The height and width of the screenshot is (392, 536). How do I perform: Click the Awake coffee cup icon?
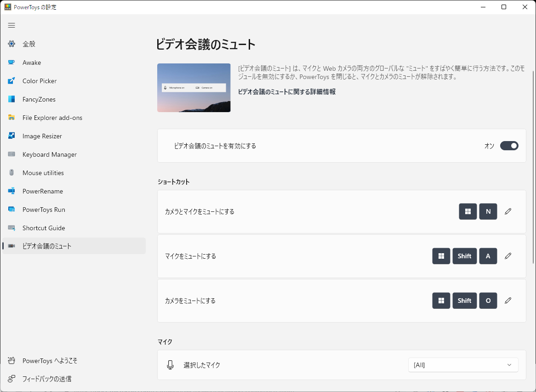tap(11, 62)
